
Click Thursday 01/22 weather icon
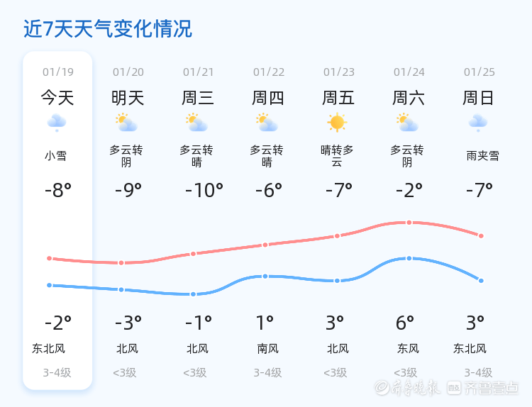pos(267,123)
